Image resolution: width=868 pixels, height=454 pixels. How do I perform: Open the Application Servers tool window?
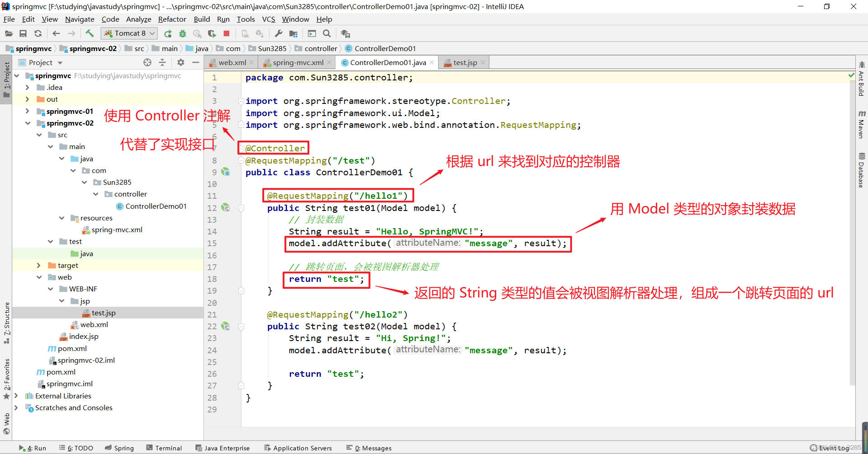pyautogui.click(x=298, y=448)
